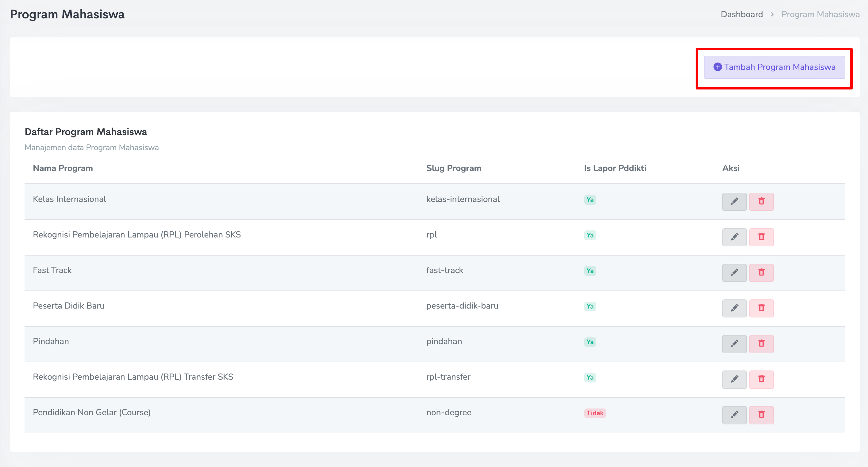Delete the Pendidikan Non Gelar program

[761, 415]
